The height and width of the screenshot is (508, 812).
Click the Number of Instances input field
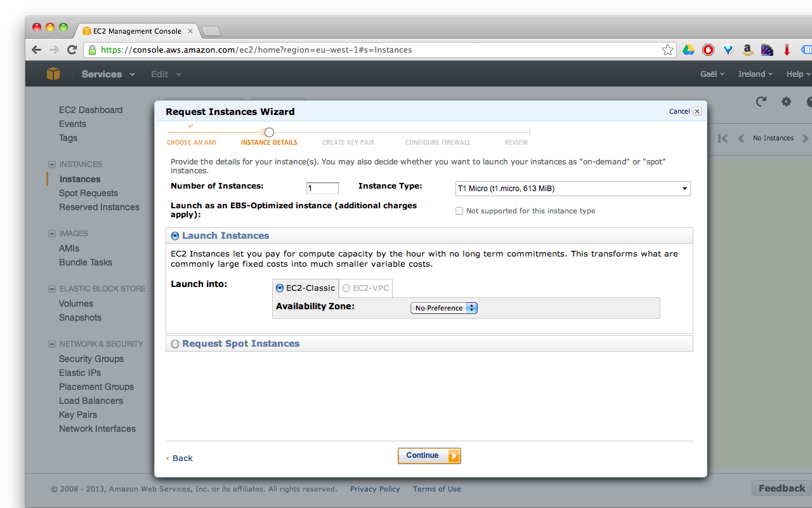(x=322, y=188)
